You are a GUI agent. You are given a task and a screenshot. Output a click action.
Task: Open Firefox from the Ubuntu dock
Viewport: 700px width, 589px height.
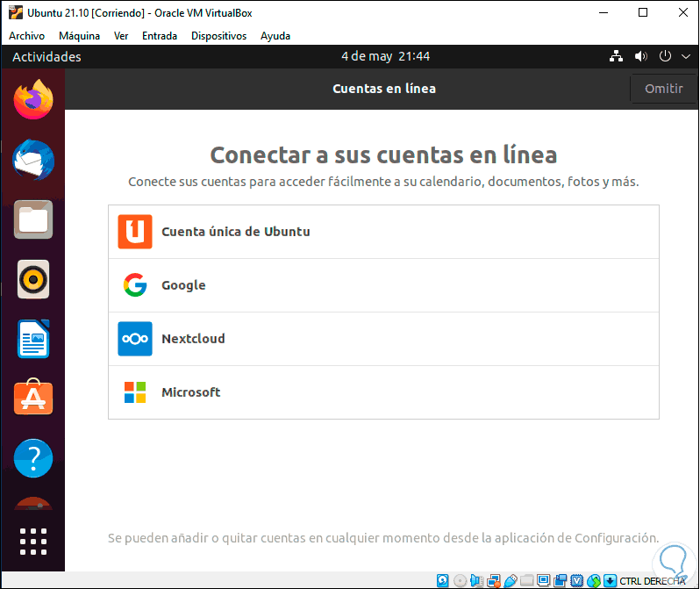tap(33, 99)
